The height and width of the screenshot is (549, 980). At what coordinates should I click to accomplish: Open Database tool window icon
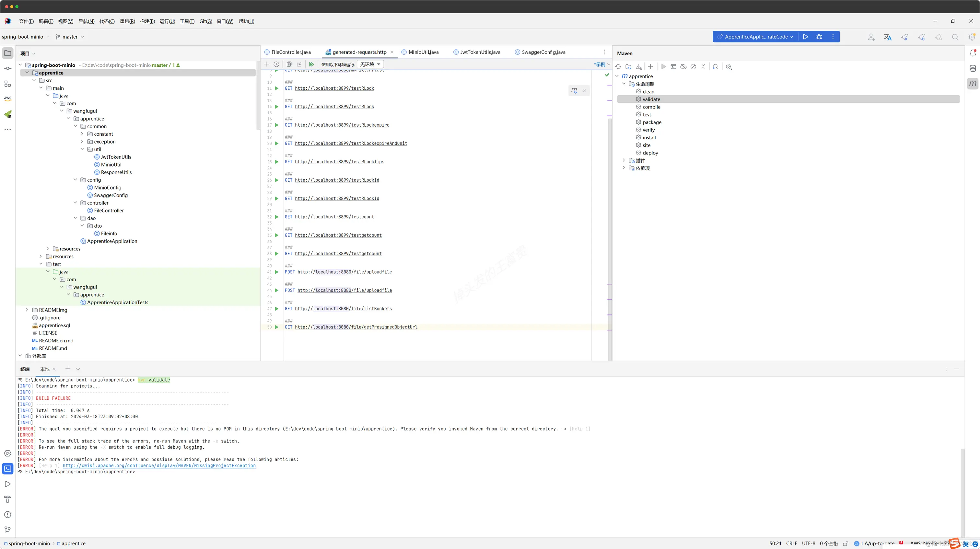click(973, 68)
